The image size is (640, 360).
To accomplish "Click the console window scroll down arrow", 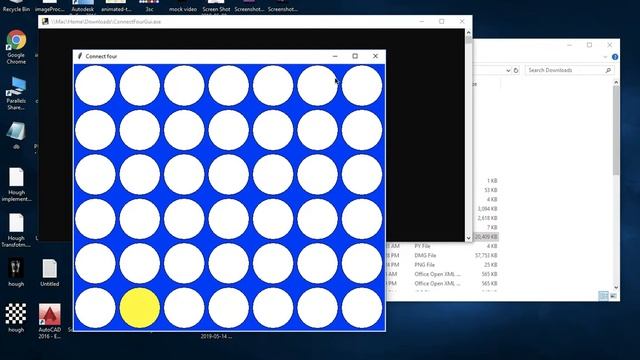I will [x=469, y=238].
